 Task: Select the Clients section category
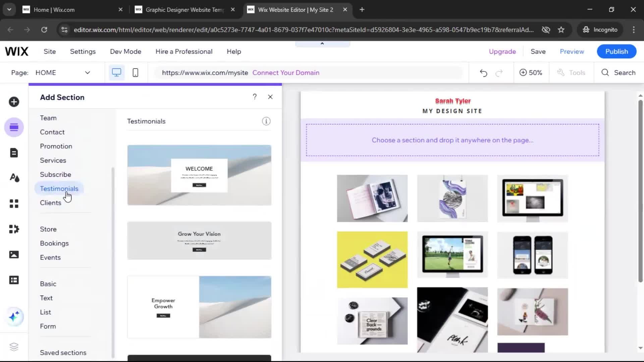pos(51,203)
